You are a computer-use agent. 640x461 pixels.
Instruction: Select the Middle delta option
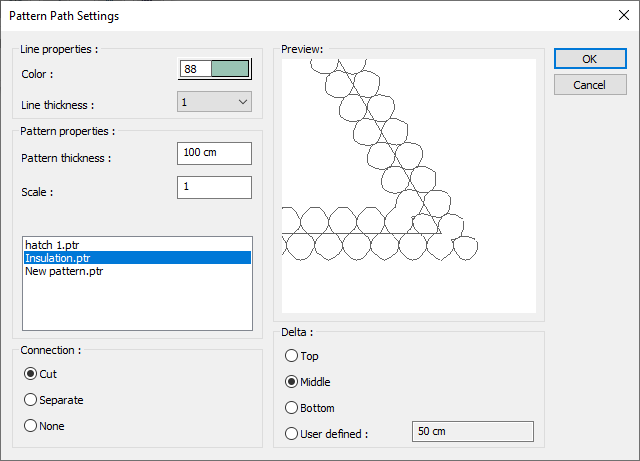292,382
